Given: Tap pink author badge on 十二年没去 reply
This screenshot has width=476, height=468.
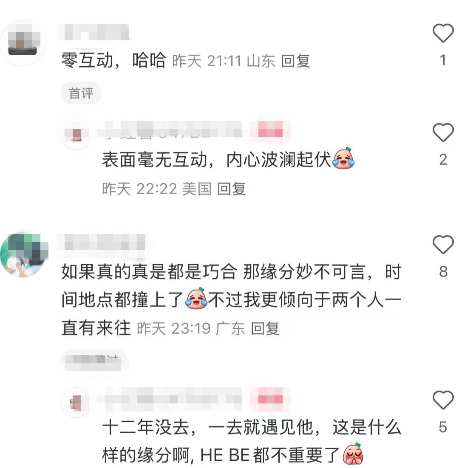Looking at the screenshot, I should (x=270, y=398).
